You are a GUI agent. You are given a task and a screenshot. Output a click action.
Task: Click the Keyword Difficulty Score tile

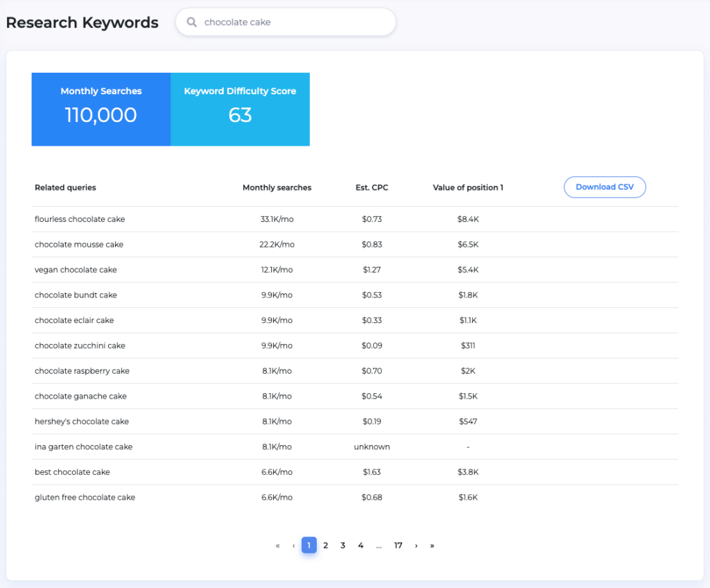pyautogui.click(x=240, y=109)
